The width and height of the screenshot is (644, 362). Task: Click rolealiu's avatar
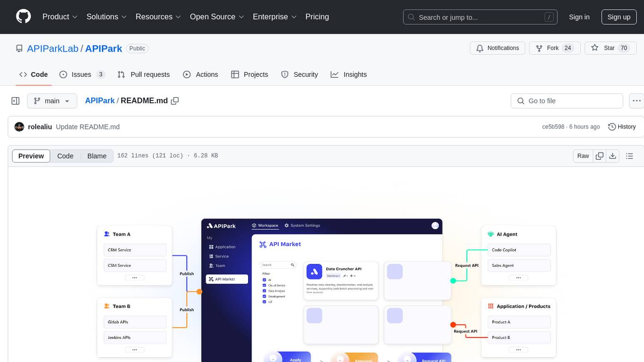click(x=19, y=127)
